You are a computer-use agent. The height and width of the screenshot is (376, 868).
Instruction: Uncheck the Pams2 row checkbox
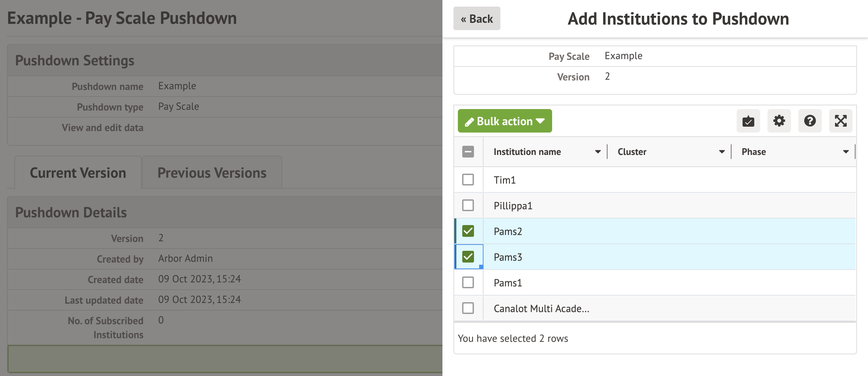pos(468,231)
